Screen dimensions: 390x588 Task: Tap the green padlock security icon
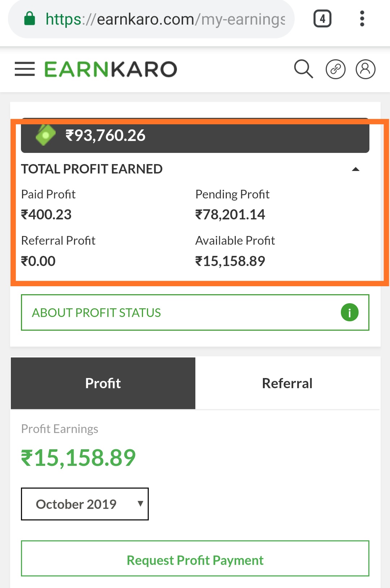tap(30, 19)
